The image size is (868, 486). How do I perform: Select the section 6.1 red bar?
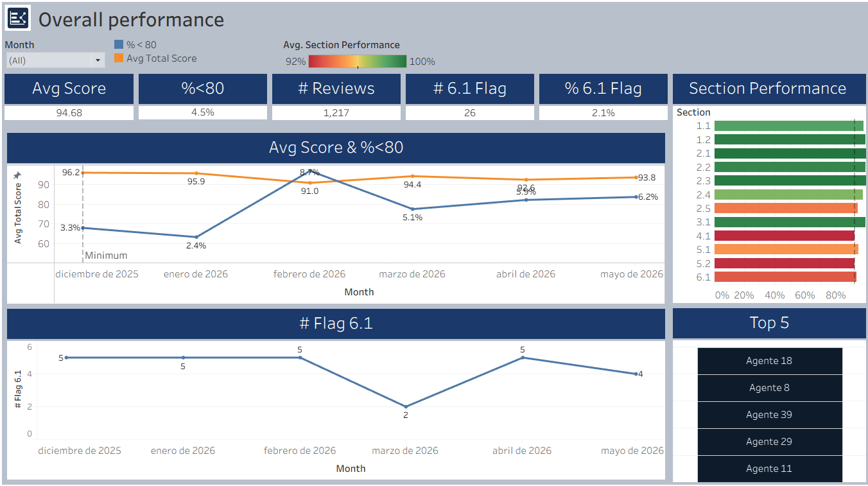[785, 277]
